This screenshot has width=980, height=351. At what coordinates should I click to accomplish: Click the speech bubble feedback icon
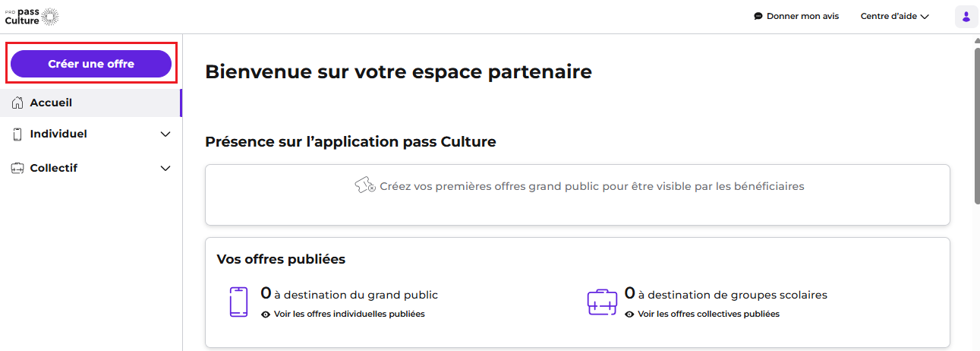pyautogui.click(x=758, y=16)
